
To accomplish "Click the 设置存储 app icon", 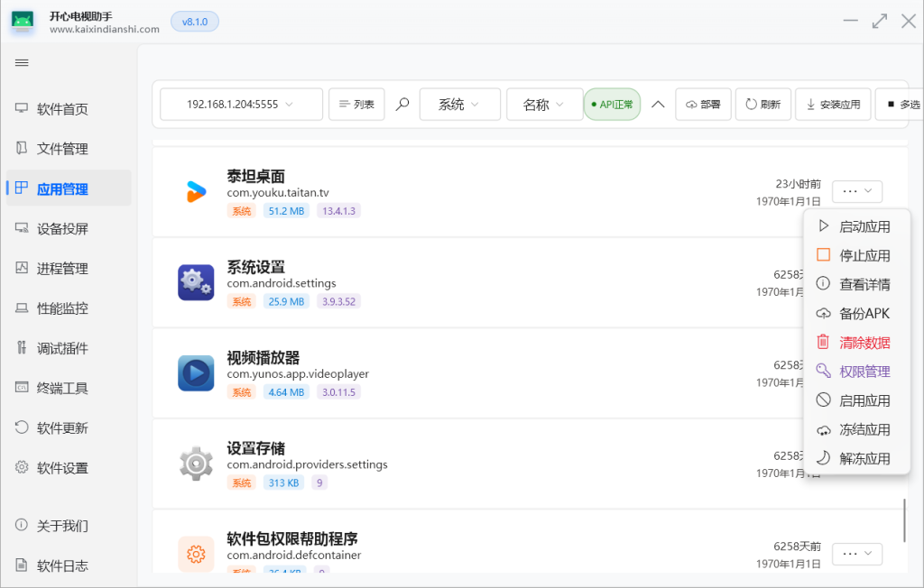I will click(x=196, y=464).
